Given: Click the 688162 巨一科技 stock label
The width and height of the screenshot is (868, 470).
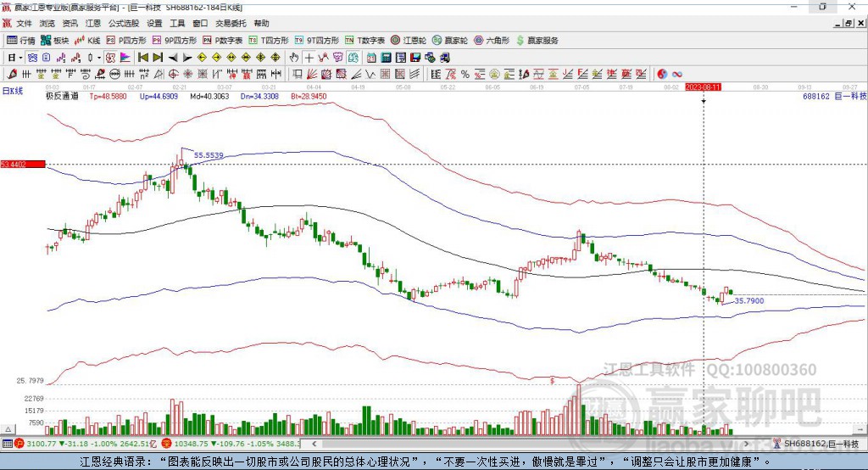Looking at the screenshot, I should 834,96.
